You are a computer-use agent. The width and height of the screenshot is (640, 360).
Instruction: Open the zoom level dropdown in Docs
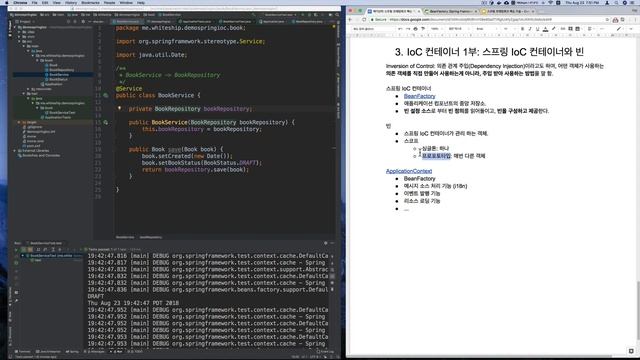pos(437,29)
